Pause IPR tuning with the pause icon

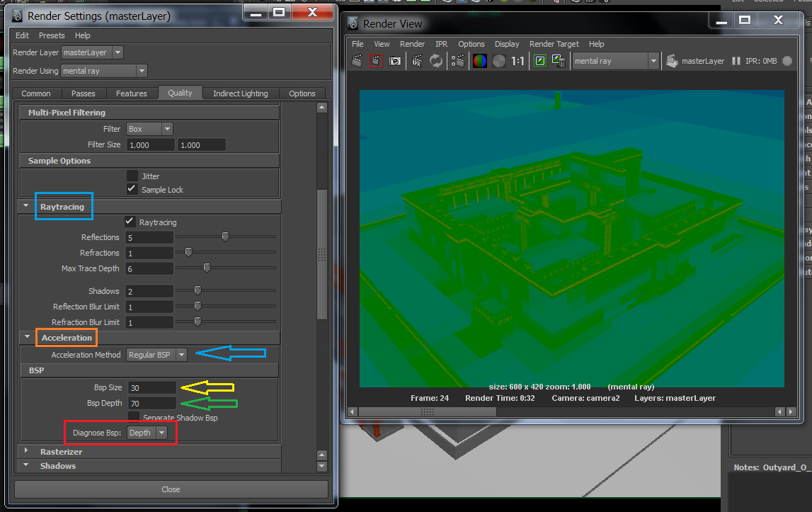coord(736,61)
